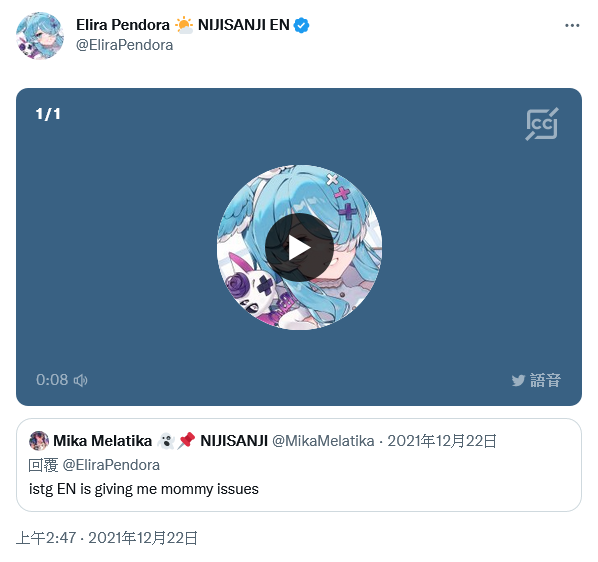Mute the audio via speaker icon
598x562 pixels.
[80, 380]
